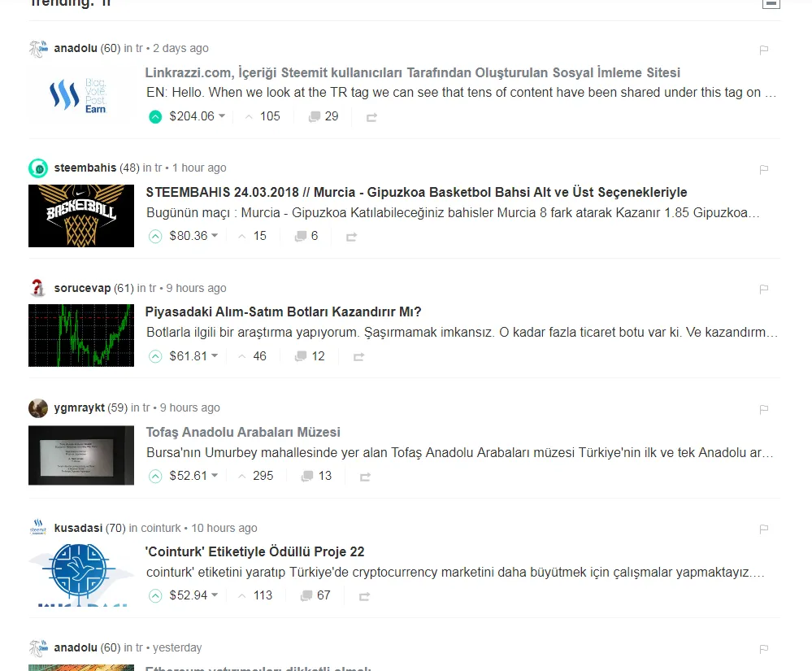
Task: Open the Blog Vote Post Earn thumbnail
Action: [x=81, y=95]
